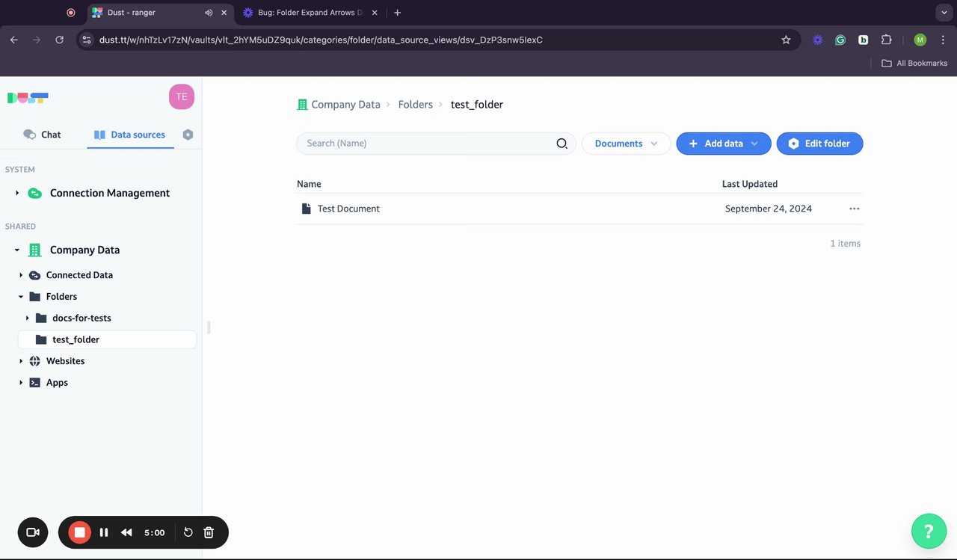Expand the docs-for-tests folder

28,318
